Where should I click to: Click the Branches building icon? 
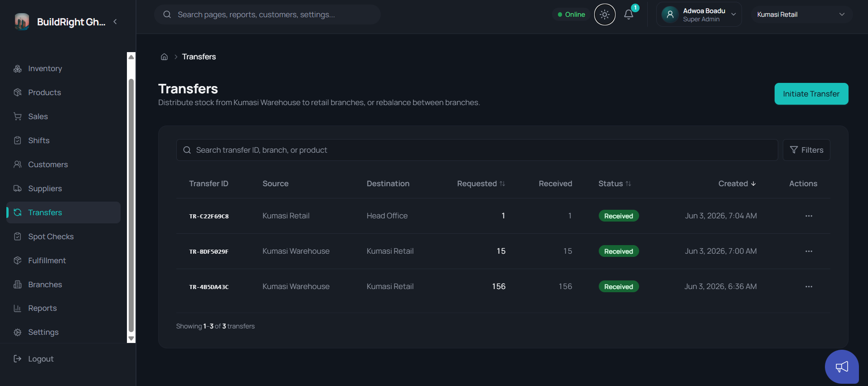(18, 285)
